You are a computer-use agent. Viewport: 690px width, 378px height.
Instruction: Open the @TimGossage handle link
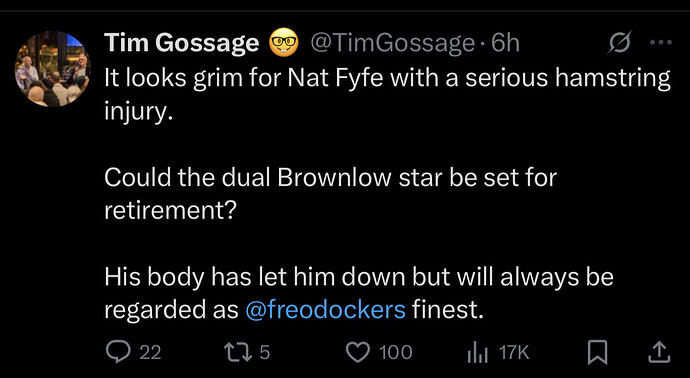[x=393, y=43]
